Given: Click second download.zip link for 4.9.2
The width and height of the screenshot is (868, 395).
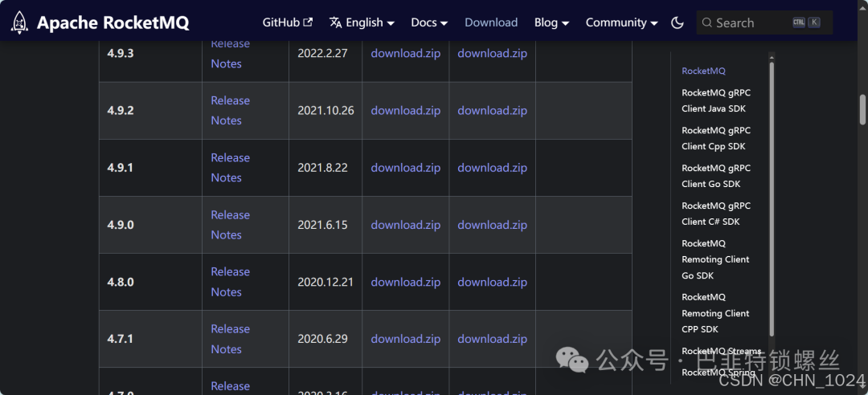Looking at the screenshot, I should (x=492, y=111).
